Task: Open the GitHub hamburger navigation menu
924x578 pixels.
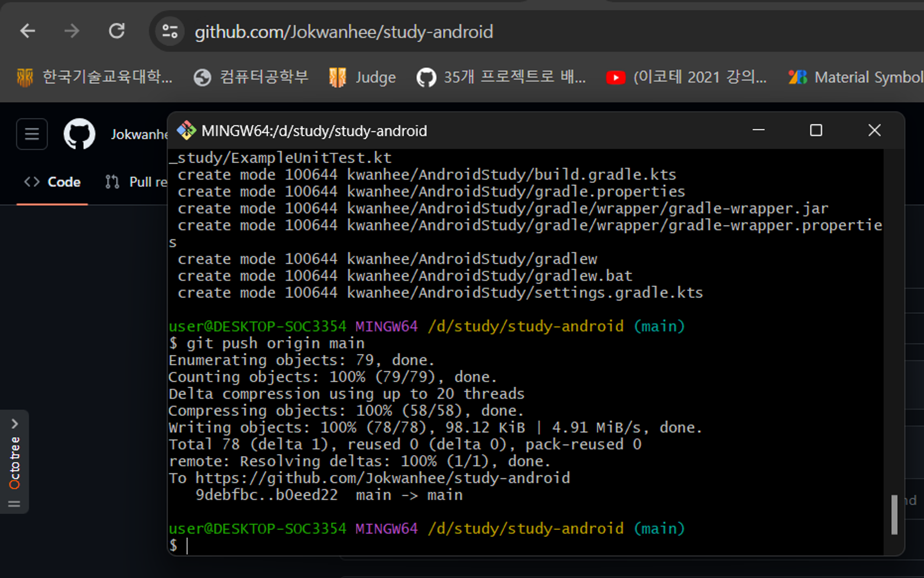Action: point(32,134)
